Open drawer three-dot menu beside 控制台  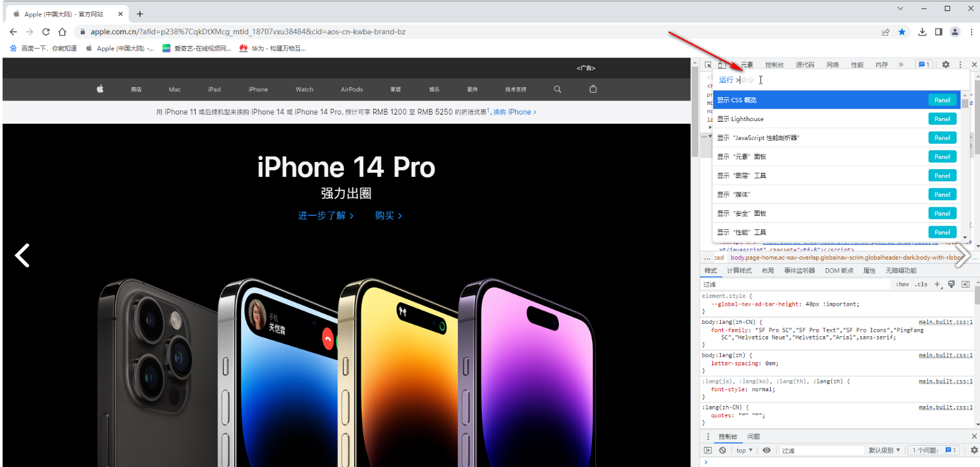(708, 437)
